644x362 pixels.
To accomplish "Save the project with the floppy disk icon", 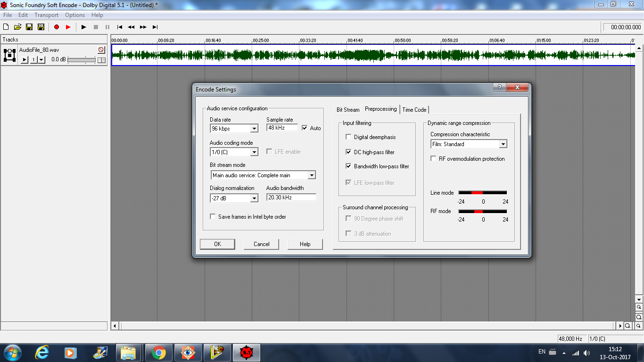I will 29,27.
